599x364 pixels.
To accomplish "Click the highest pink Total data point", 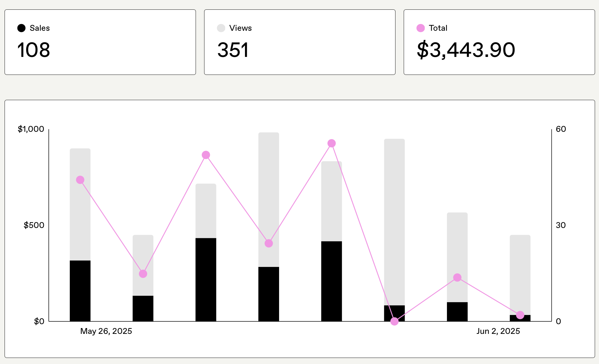I will [x=331, y=143].
